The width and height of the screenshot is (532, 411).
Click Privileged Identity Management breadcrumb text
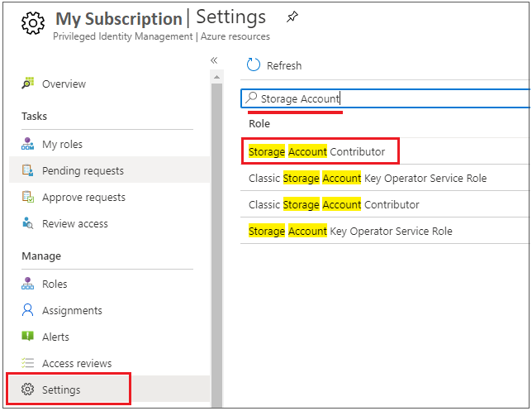123,36
